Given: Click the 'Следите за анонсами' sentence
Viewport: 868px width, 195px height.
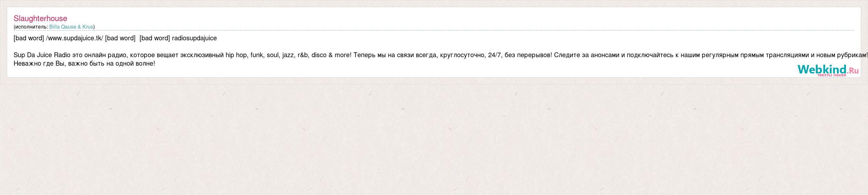Looking at the screenshot, I should tap(587, 55).
